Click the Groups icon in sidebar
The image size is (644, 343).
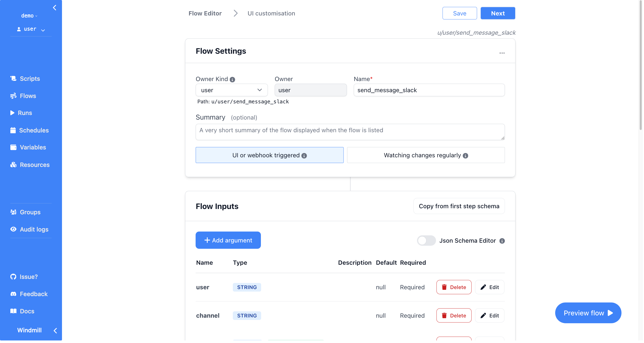coord(13,212)
